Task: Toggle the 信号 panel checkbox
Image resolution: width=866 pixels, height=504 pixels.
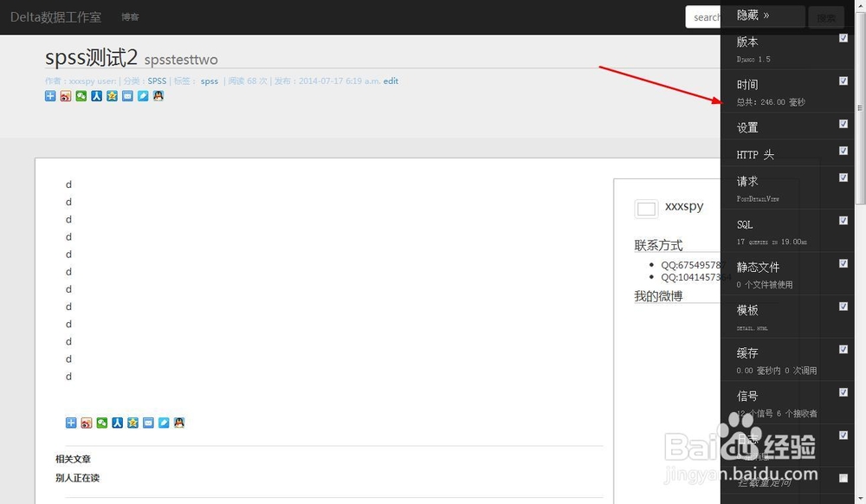Action: tap(843, 392)
